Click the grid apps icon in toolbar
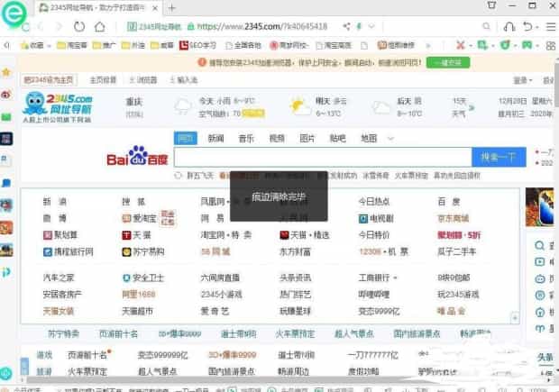 551,45
